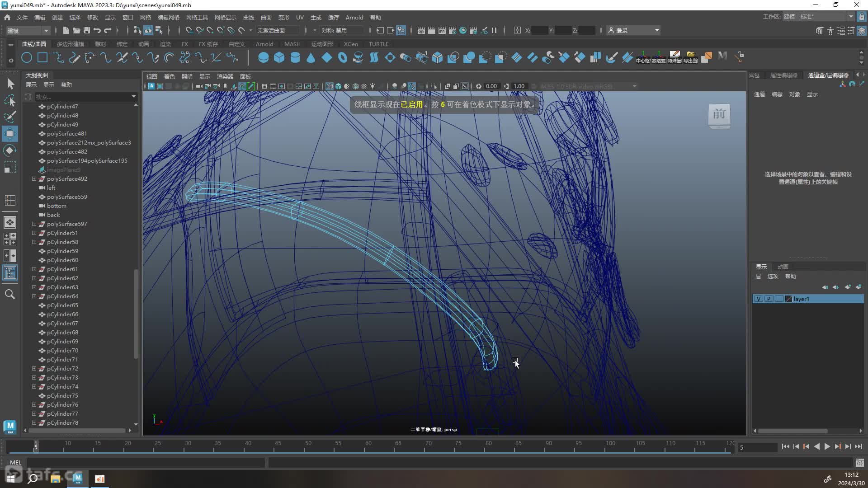Toggle viewport grid display
Viewport: 868px width, 488px height.
point(264,86)
